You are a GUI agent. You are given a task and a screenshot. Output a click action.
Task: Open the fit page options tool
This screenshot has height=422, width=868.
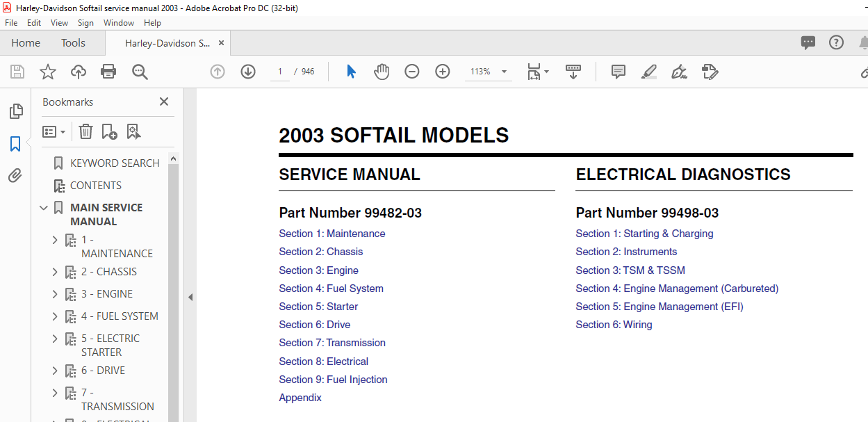538,72
